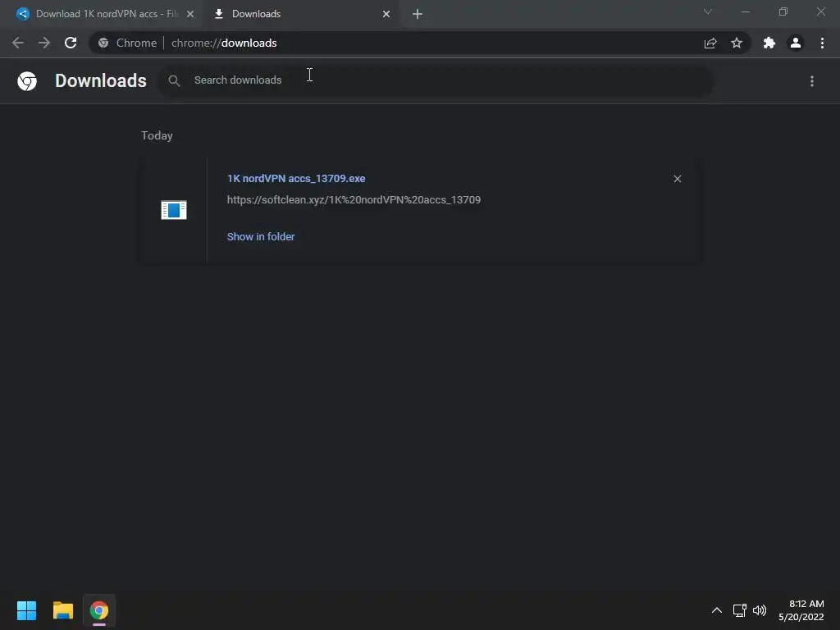Click the Downloads page title

click(x=101, y=81)
